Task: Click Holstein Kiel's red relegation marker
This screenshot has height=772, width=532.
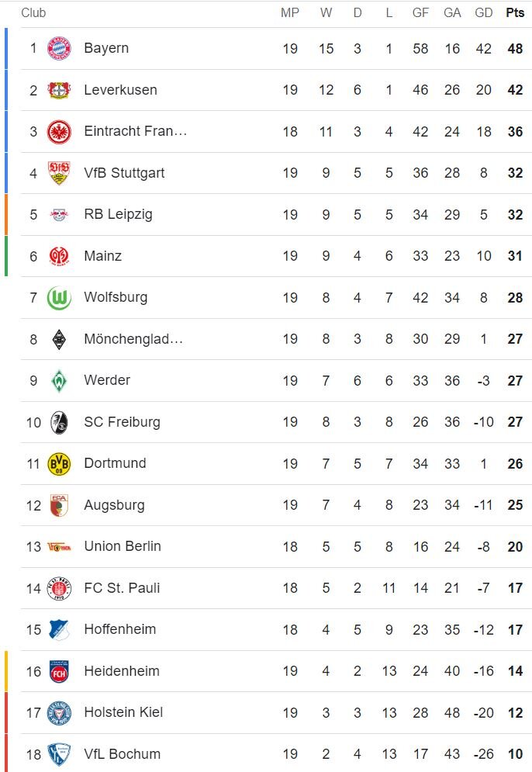Action: [x=6, y=712]
